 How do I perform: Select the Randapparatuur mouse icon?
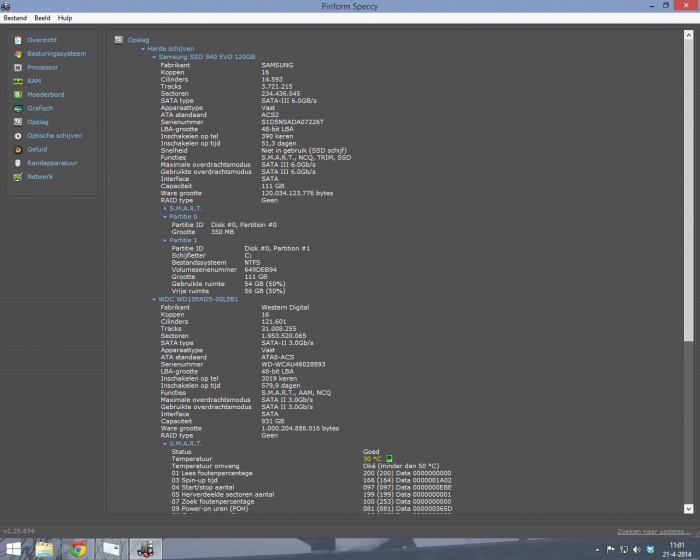click(x=18, y=163)
